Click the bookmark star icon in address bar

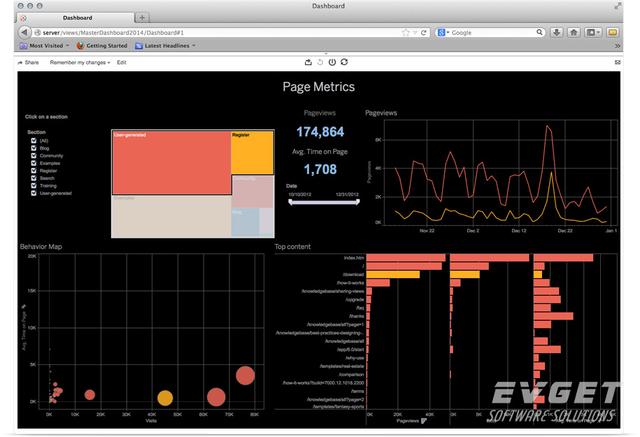405,32
